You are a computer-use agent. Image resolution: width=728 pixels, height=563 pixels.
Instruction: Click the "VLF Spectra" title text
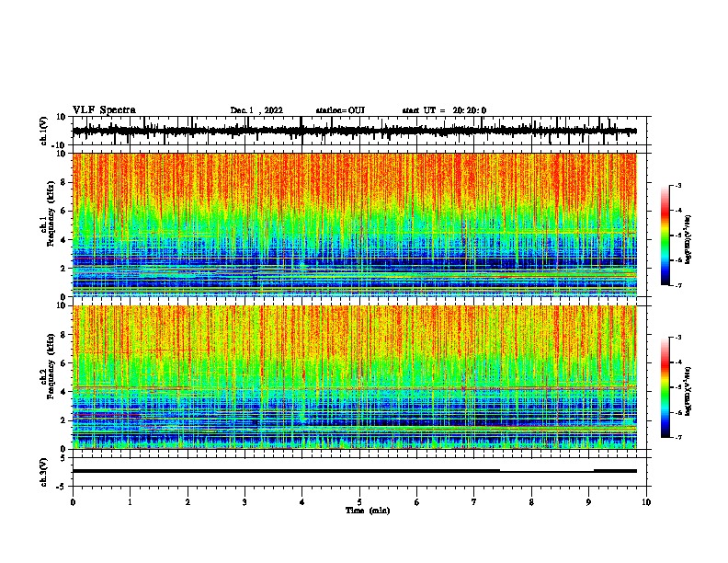pyautogui.click(x=104, y=110)
